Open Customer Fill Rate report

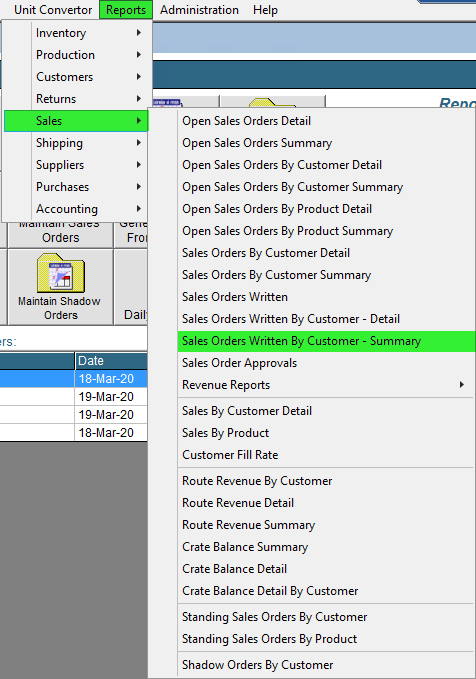[x=326, y=455]
